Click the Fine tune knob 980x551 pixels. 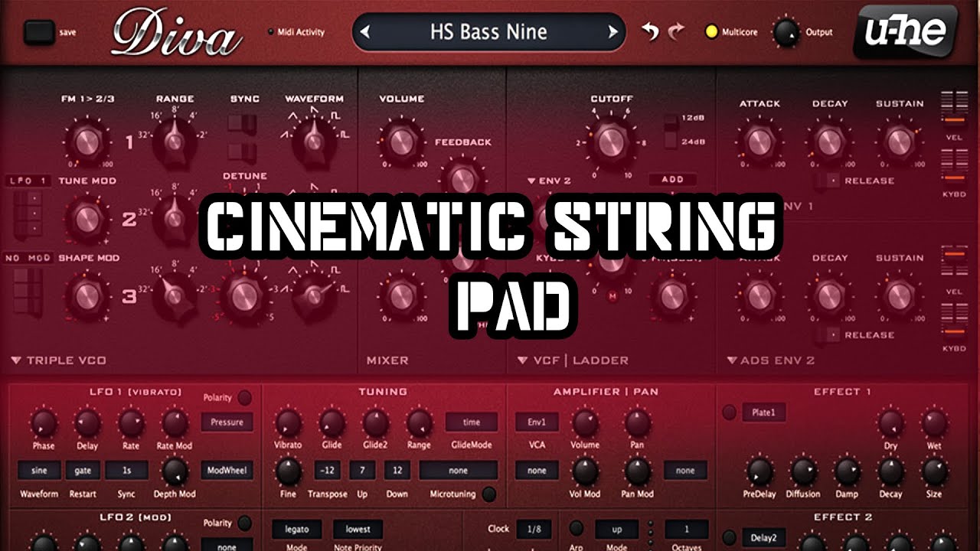[288, 471]
